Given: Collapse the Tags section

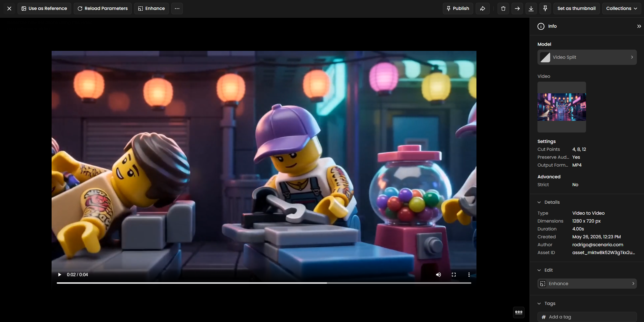Looking at the screenshot, I should pos(539,303).
